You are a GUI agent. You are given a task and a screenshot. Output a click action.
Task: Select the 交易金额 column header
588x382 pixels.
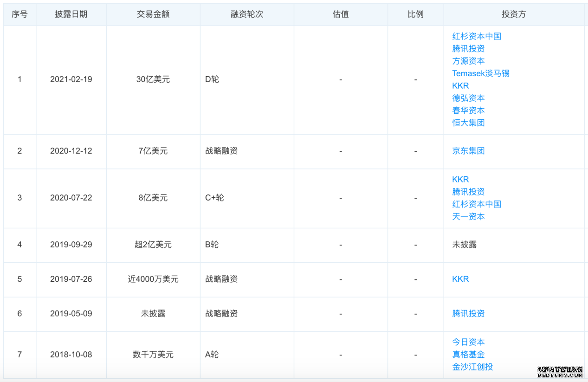coord(153,14)
